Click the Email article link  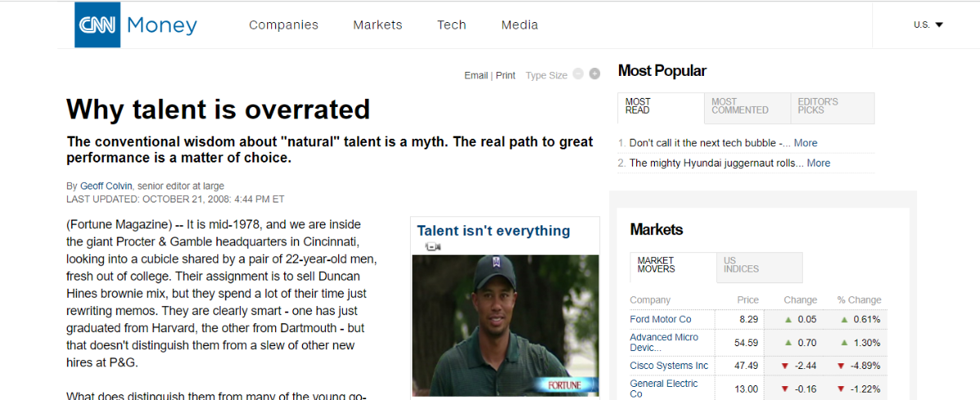[x=475, y=75]
